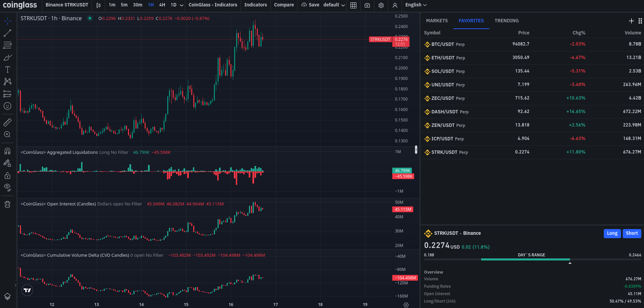Click the Day's Range progress bar
This screenshot has height=308, width=644.
(x=532, y=259)
